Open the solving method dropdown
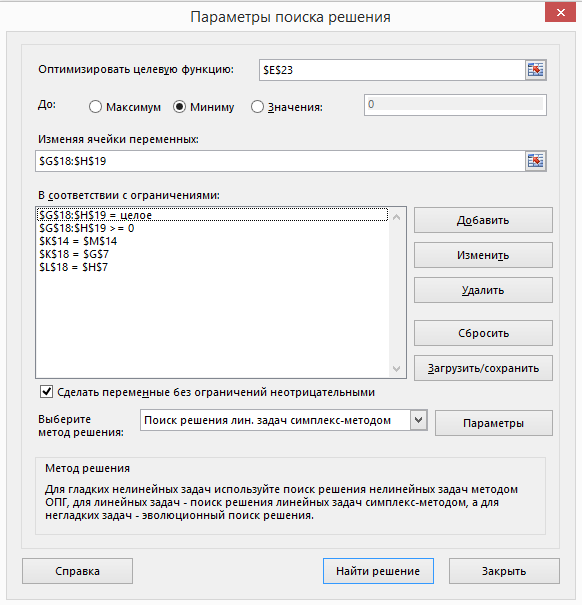This screenshot has width=582, height=605. click(x=419, y=420)
